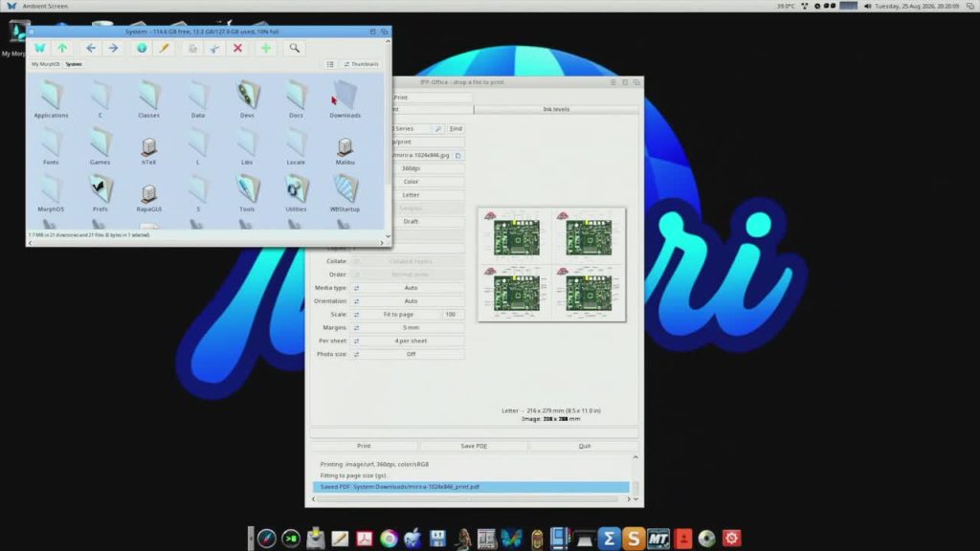Click the volume speaker icon in top bar
The width and height of the screenshot is (980, 551).
tap(867, 6)
